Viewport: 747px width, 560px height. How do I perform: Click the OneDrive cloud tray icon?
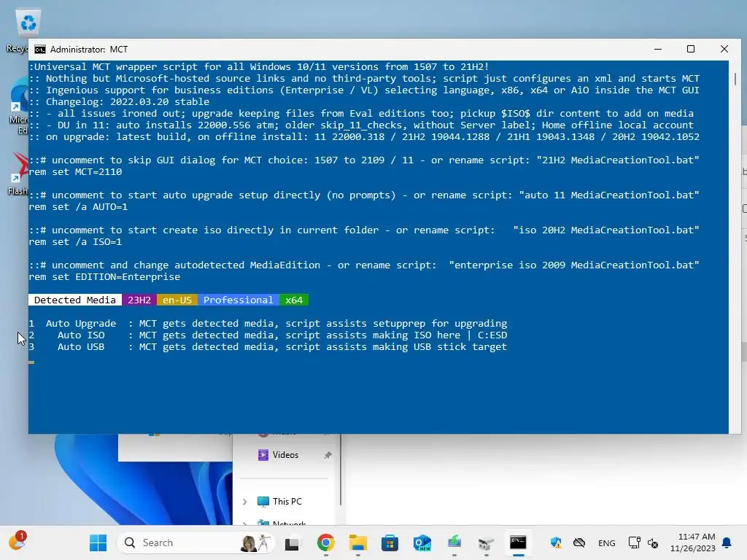(578, 542)
